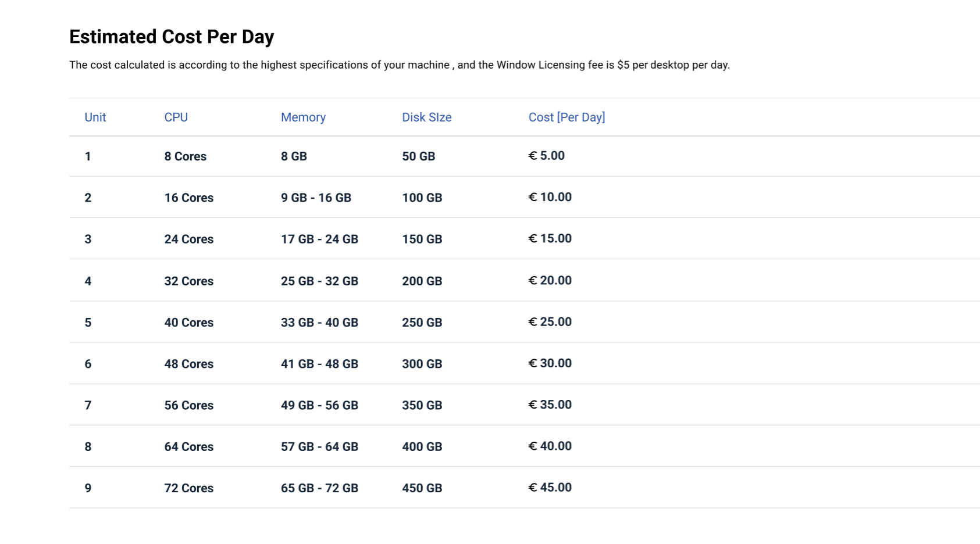Screen dimensions: 980x544
Task: Pick the 400 GB disk size cell
Action: (x=422, y=446)
